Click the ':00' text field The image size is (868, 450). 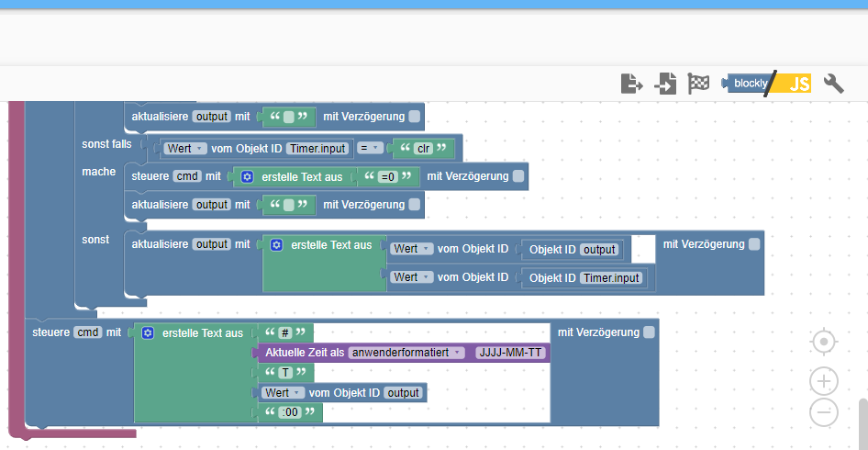point(290,412)
